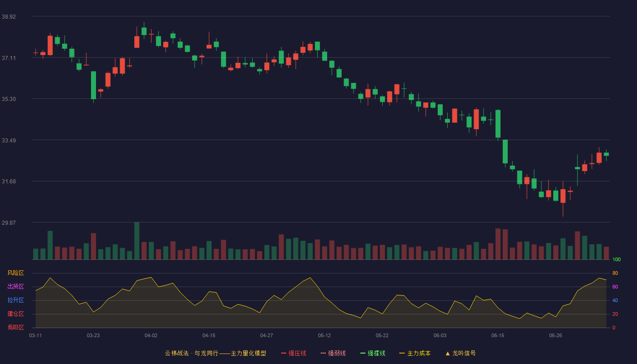Click the 40 indicator scale label
This screenshot has height=364, width=637.
click(x=615, y=300)
